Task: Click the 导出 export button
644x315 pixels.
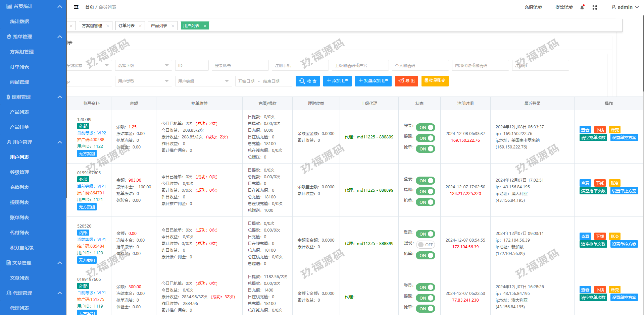Action: click(406, 81)
